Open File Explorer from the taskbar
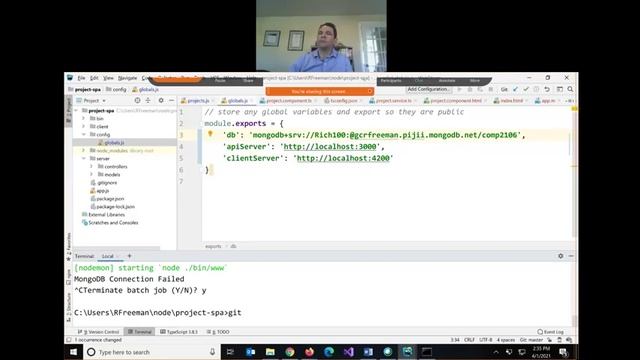This screenshot has height=360, width=640. point(270,352)
